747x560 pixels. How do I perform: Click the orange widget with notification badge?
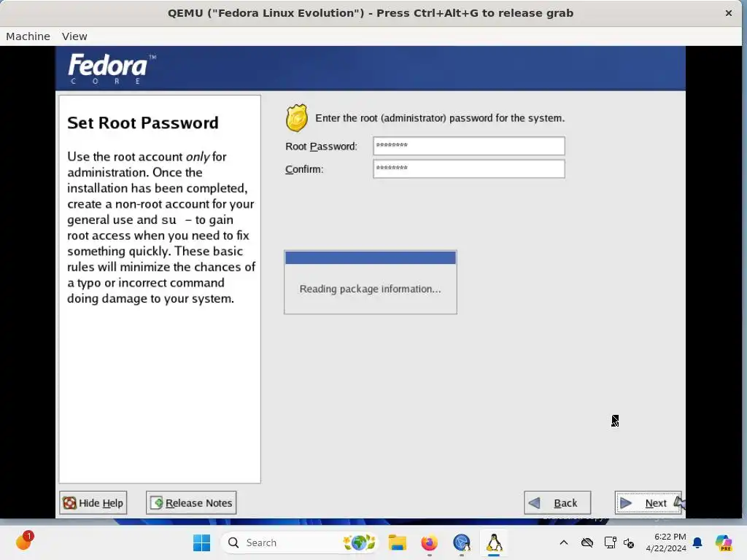point(24,541)
